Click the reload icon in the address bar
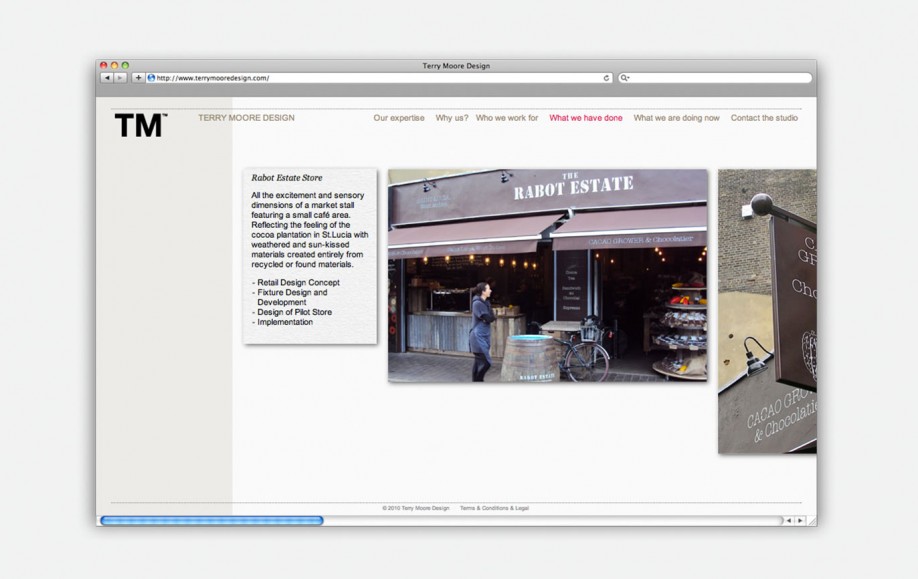The image size is (918, 579). [606, 78]
